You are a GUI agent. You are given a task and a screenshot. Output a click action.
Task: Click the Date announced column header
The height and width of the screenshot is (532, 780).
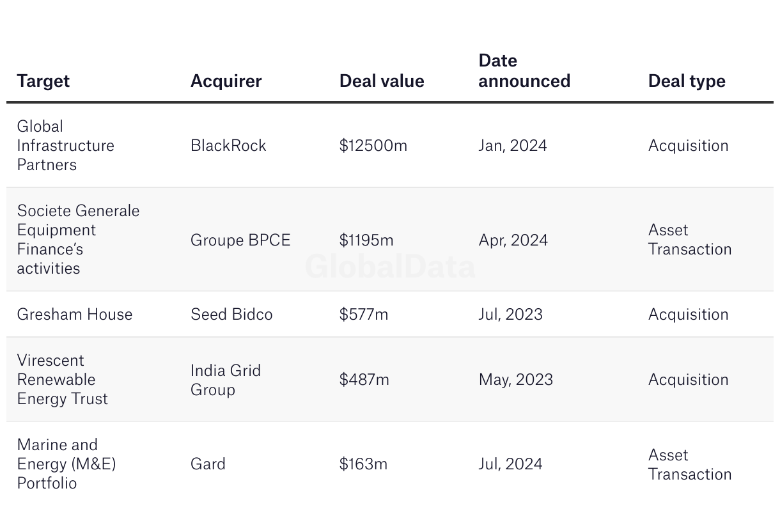click(524, 71)
